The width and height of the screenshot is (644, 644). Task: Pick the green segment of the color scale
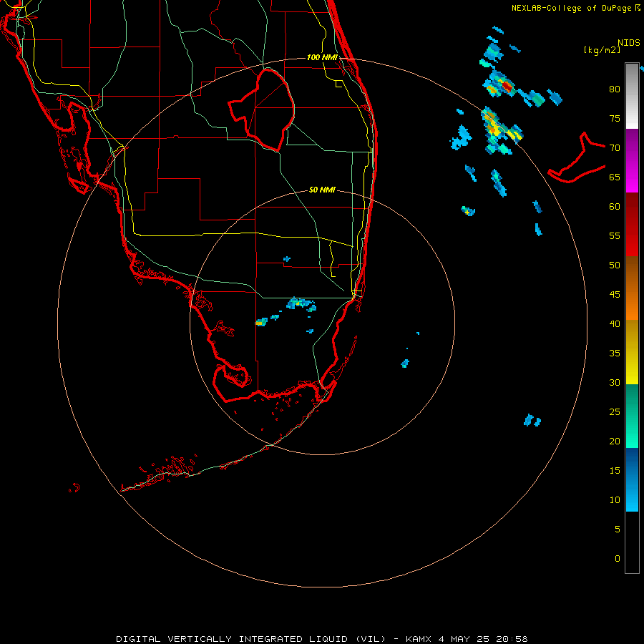pyautogui.click(x=632, y=416)
